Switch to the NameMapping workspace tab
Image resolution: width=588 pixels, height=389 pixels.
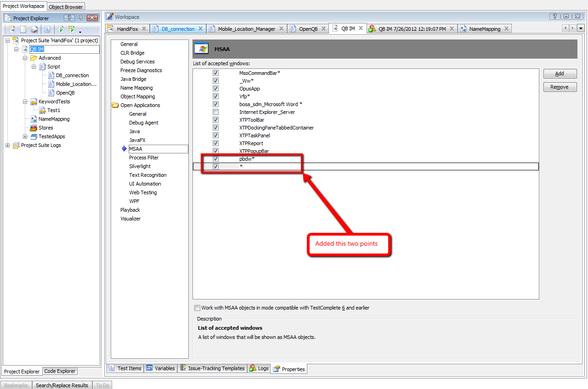pos(484,28)
